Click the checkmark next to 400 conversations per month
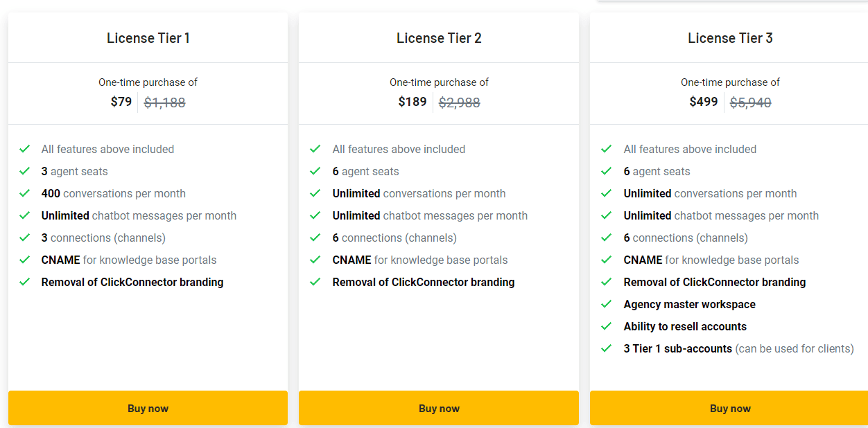 click(x=25, y=193)
